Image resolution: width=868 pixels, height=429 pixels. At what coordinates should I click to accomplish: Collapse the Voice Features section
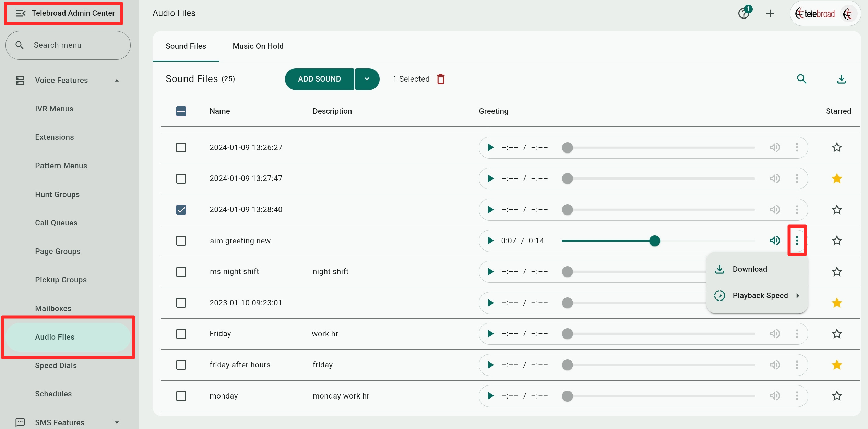click(x=117, y=81)
